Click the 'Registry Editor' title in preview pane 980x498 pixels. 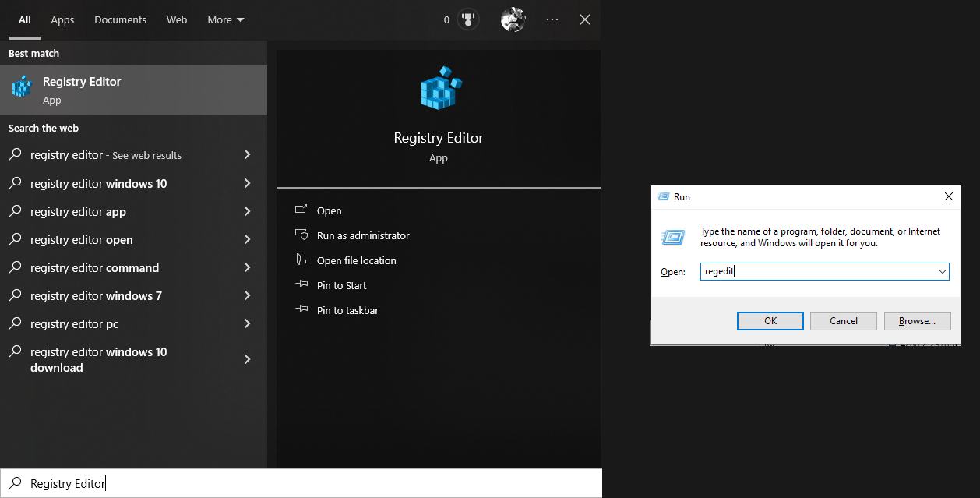(439, 138)
